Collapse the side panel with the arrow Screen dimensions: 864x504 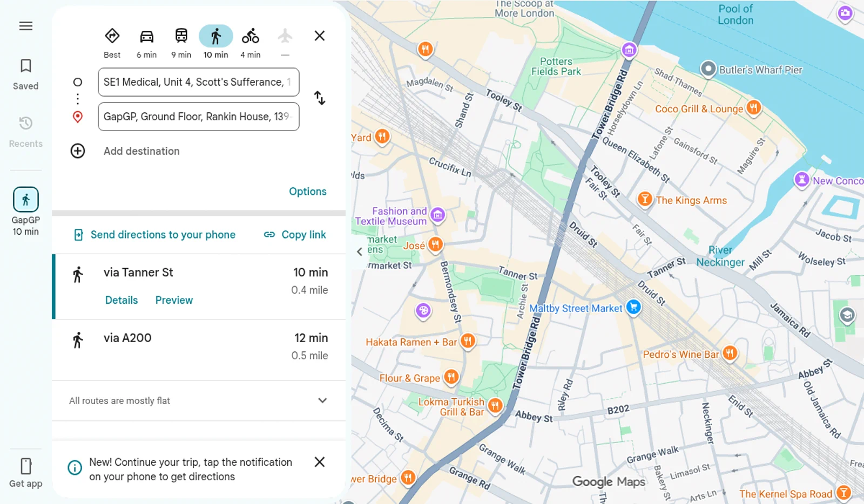[360, 251]
